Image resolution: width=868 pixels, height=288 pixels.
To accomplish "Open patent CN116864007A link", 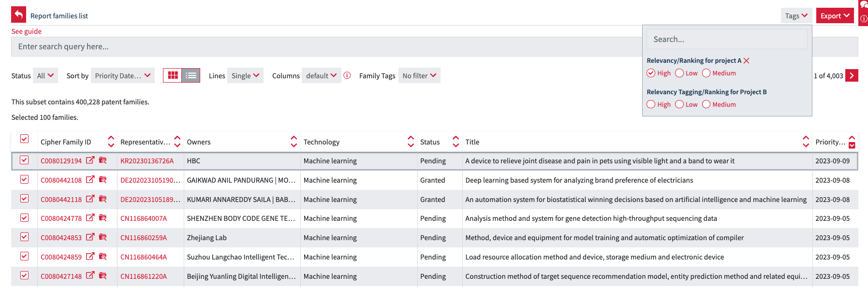I will 144,218.
